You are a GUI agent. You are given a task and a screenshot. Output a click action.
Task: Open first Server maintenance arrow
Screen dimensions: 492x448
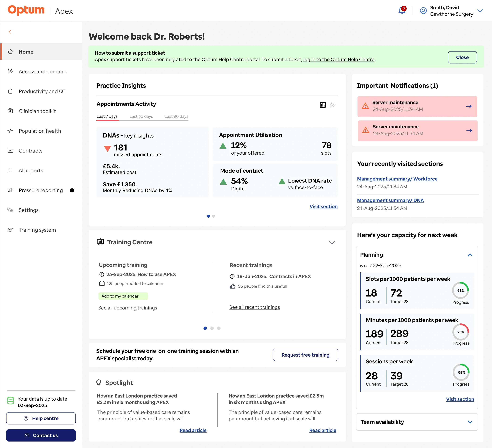click(469, 107)
